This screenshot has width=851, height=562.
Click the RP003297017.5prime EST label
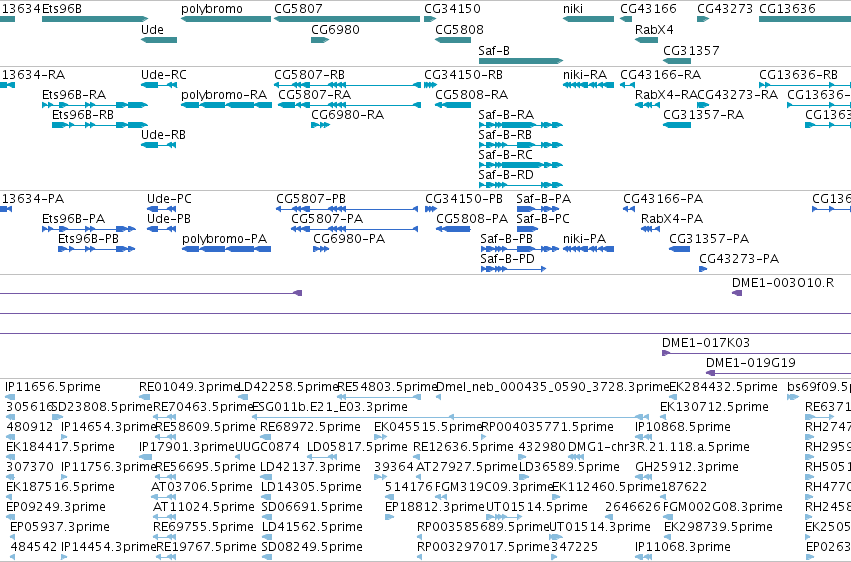(483, 547)
